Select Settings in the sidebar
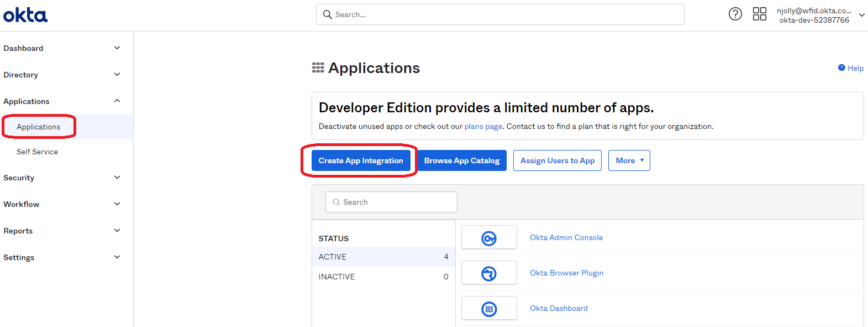The image size is (868, 327). (x=19, y=257)
